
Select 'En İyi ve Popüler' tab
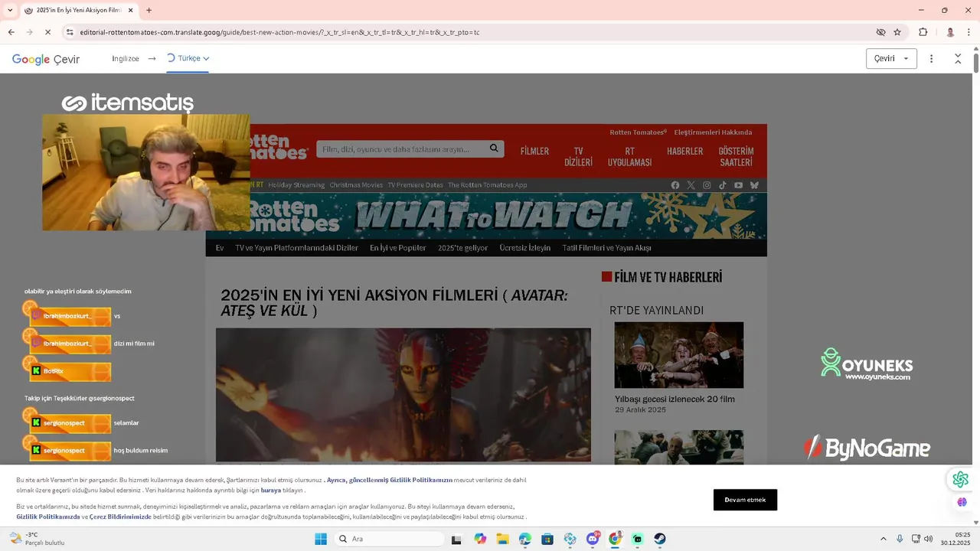click(x=398, y=248)
